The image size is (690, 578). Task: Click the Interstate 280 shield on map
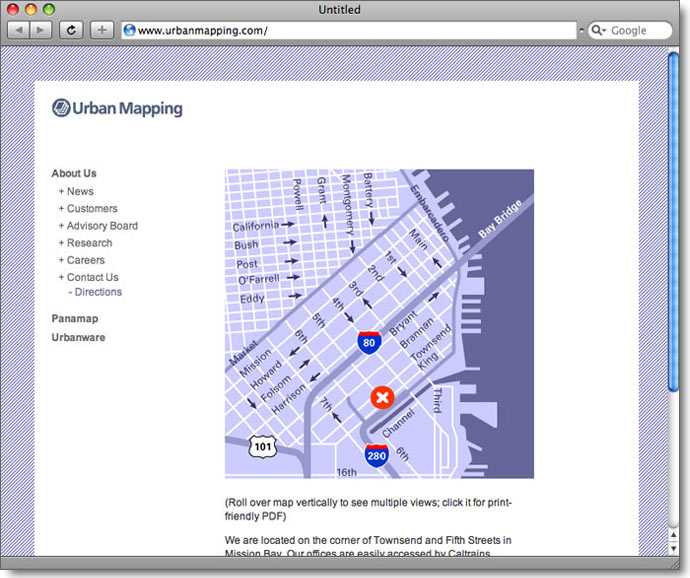pyautogui.click(x=376, y=456)
